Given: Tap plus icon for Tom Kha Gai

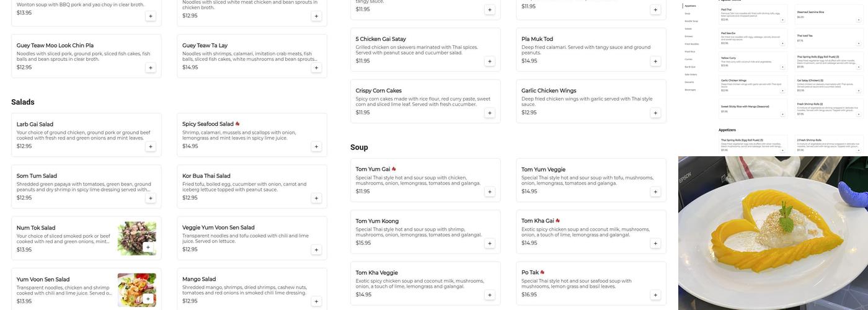Looking at the screenshot, I should click(x=655, y=244).
